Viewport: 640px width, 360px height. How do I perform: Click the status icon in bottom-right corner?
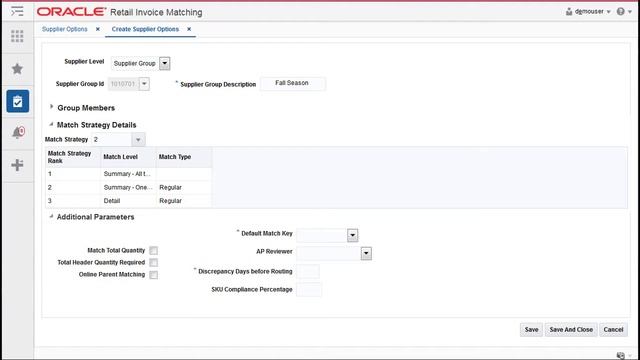click(x=621, y=356)
